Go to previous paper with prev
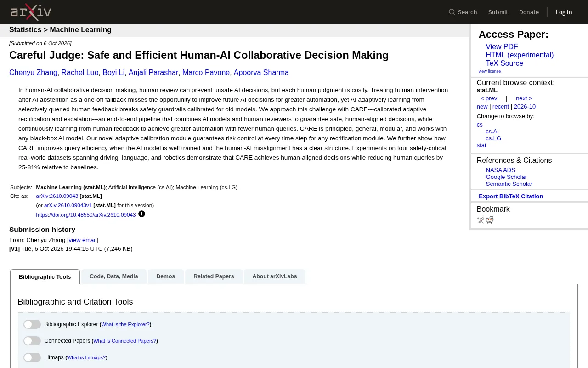Viewport: 588px width, 368px height. click(489, 98)
